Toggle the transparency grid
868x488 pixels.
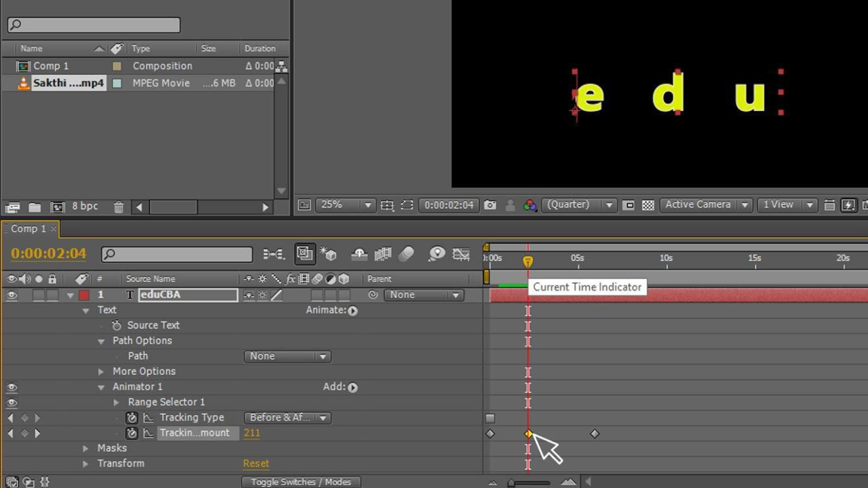pos(648,205)
